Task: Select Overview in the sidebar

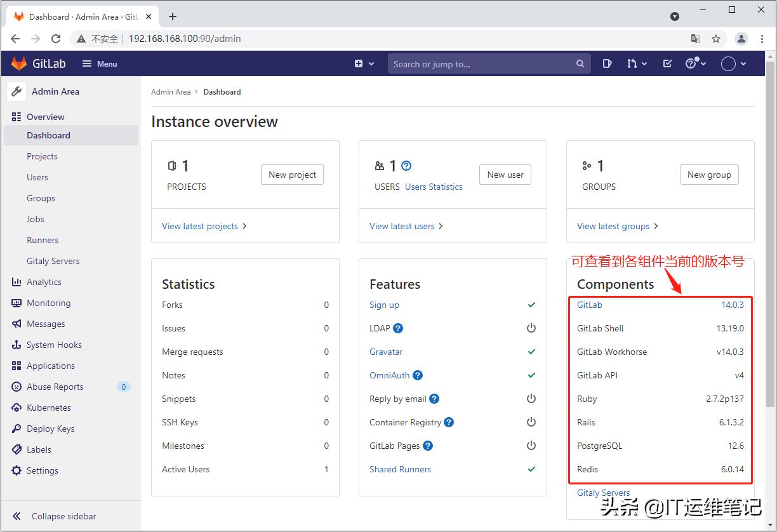Action: [x=46, y=117]
